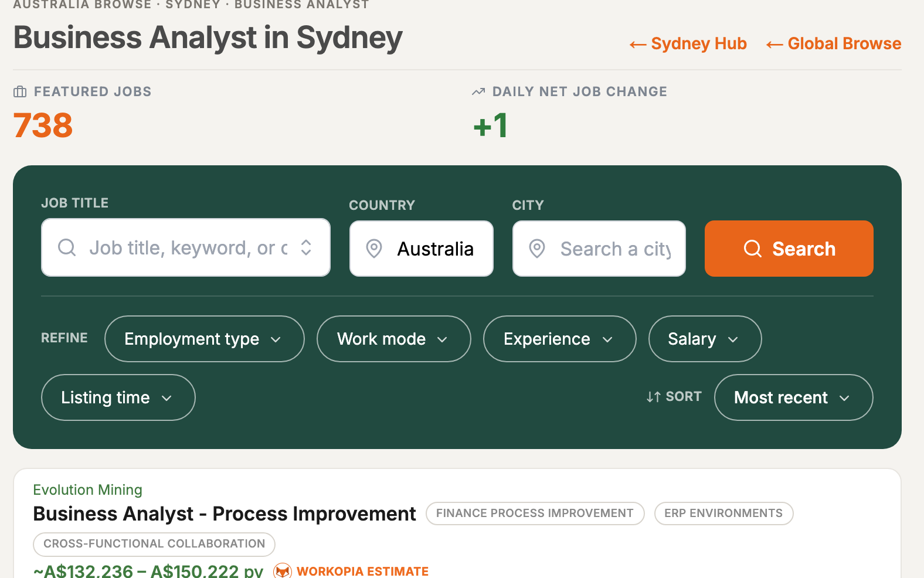Open the Global Browse link
This screenshot has height=578, width=924.
pos(833,44)
